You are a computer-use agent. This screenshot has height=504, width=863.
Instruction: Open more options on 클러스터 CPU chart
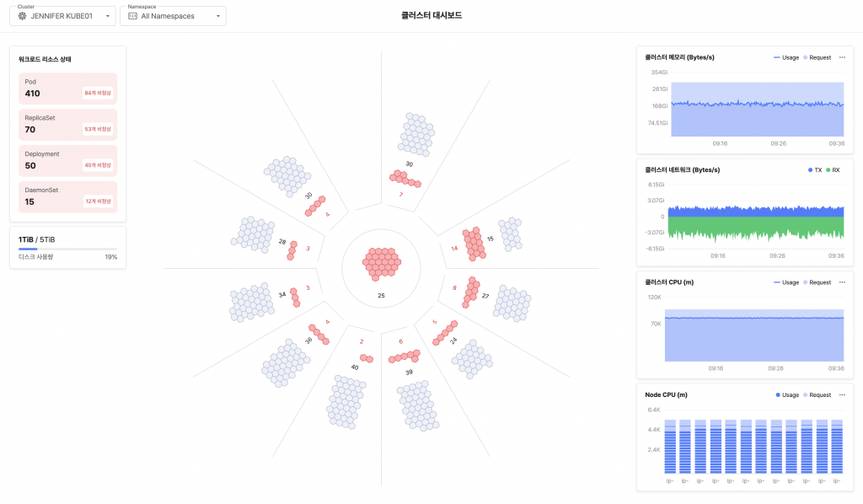click(842, 282)
